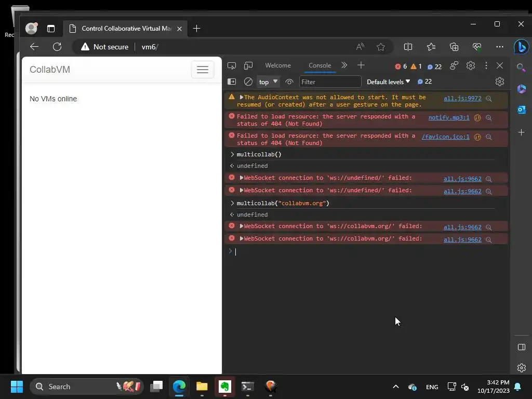Image resolution: width=532 pixels, height=399 pixels.
Task: Open the Windows Start menu
Action: (17, 387)
